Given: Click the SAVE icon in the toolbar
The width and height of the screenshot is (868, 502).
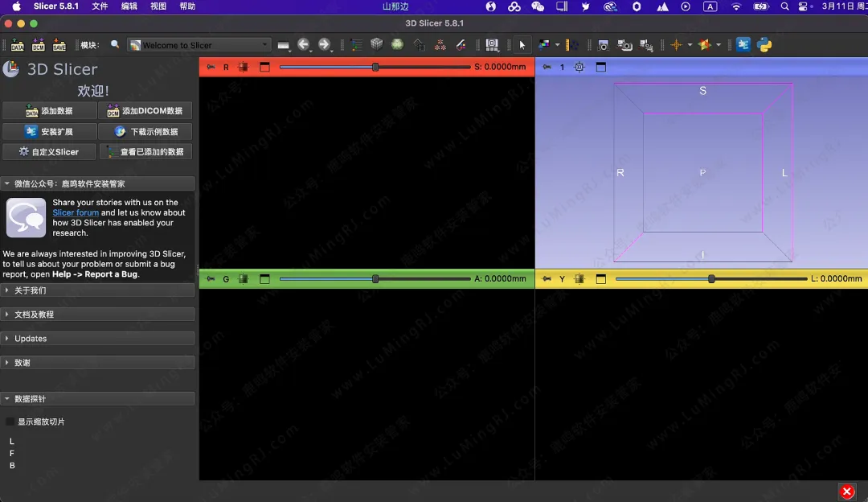Looking at the screenshot, I should (59, 45).
